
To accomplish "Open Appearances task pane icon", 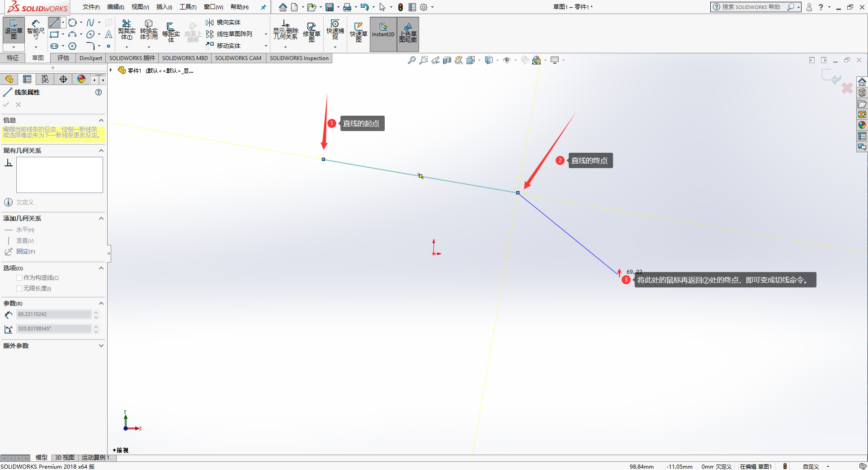I will pyautogui.click(x=862, y=125).
